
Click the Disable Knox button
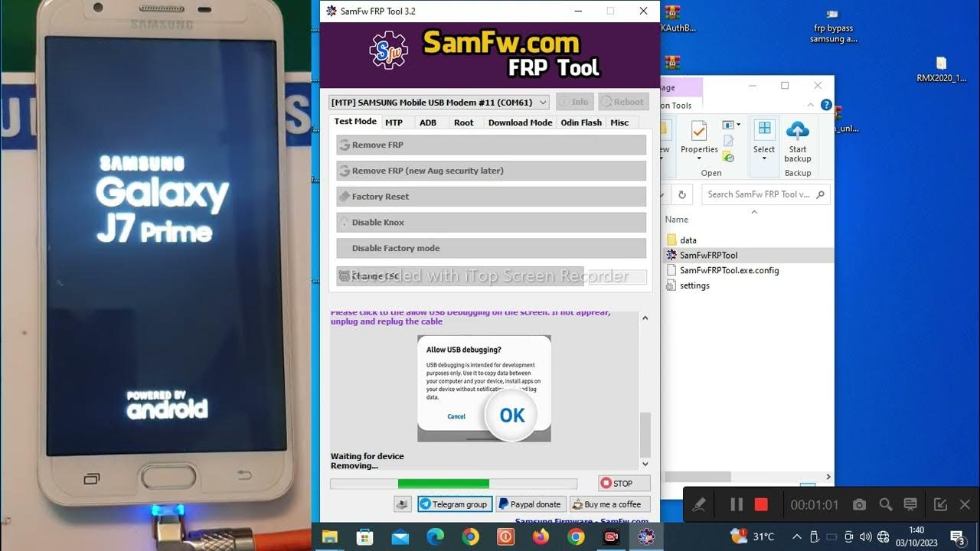491,223
